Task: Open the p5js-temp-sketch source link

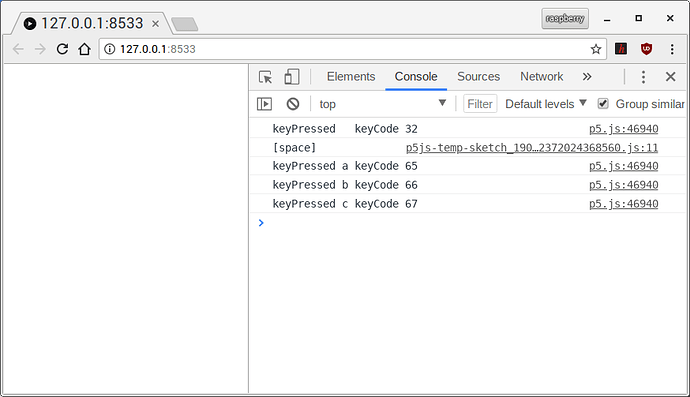Action: coord(532,147)
